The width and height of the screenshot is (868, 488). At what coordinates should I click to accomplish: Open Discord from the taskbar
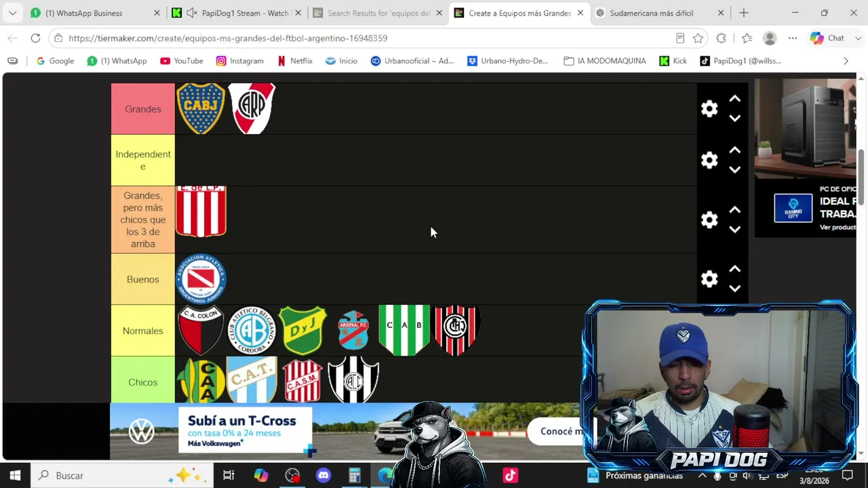tap(323, 475)
